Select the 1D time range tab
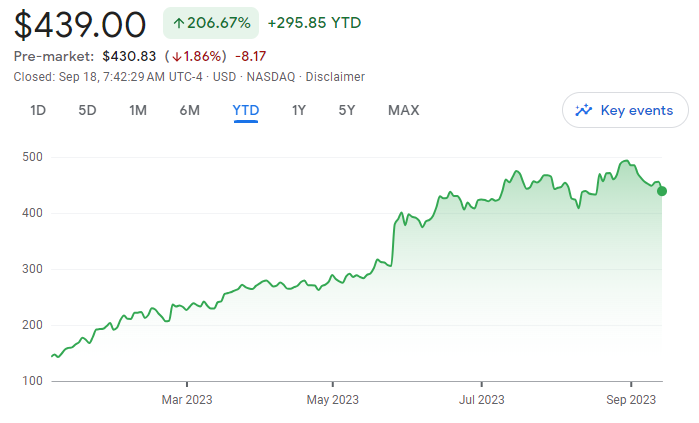 click(x=38, y=110)
